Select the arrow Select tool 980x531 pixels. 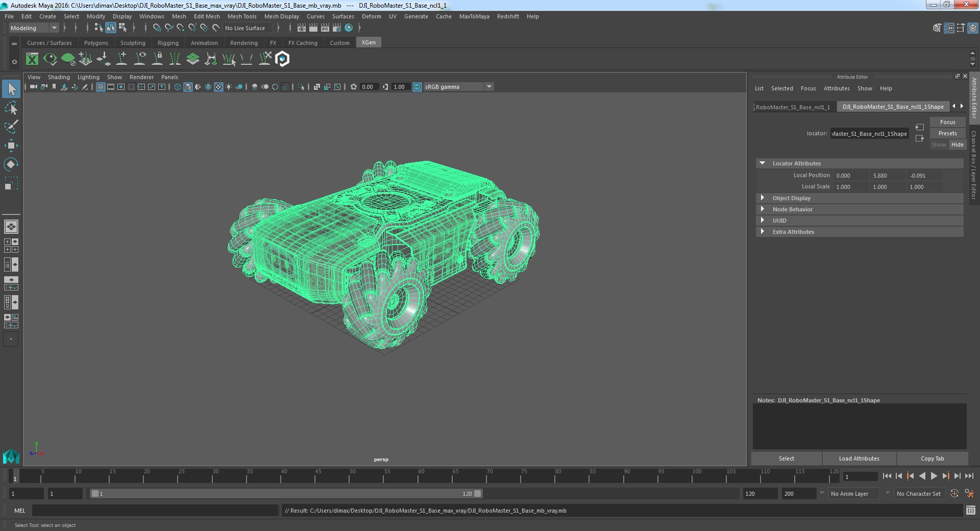(11, 89)
